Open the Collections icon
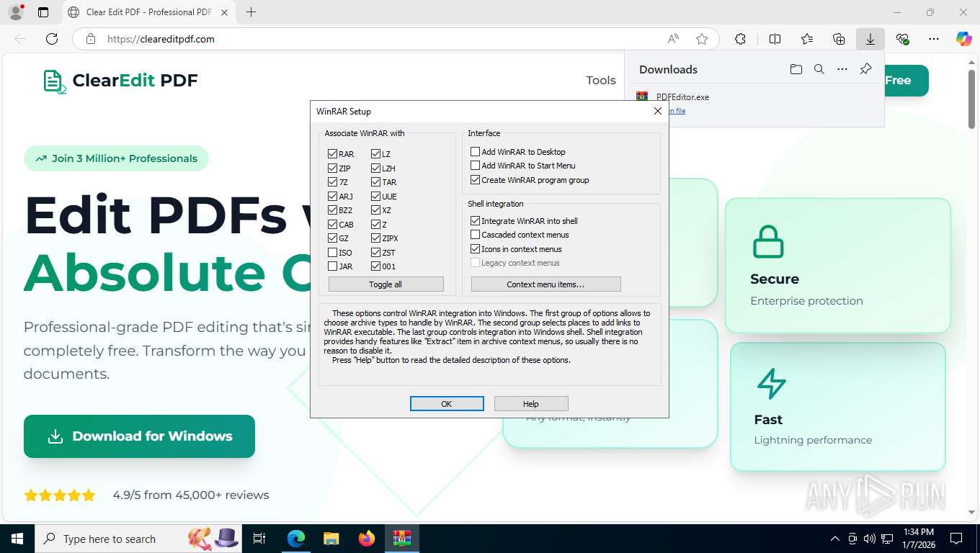The image size is (980, 553). pos(839,39)
